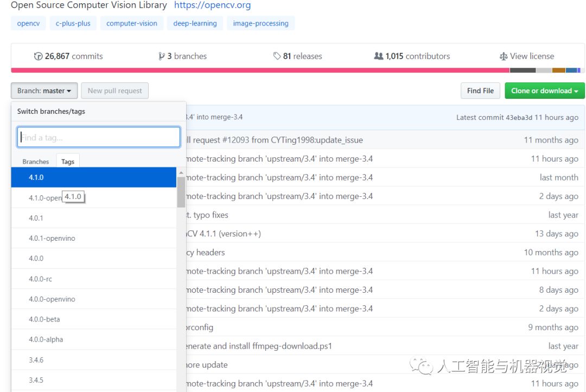Screen dimensions: 586x392
Task: Click the deep-learning topic tag
Action: pyautogui.click(x=195, y=23)
